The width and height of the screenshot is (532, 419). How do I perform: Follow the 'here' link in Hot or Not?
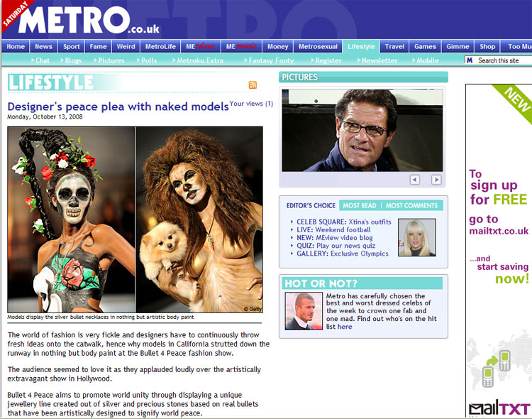coord(345,327)
